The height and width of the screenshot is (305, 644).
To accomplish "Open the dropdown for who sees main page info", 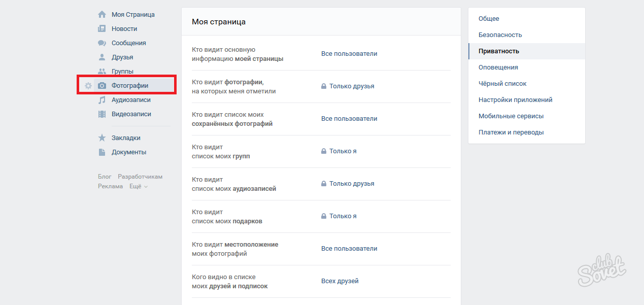I will (x=349, y=54).
